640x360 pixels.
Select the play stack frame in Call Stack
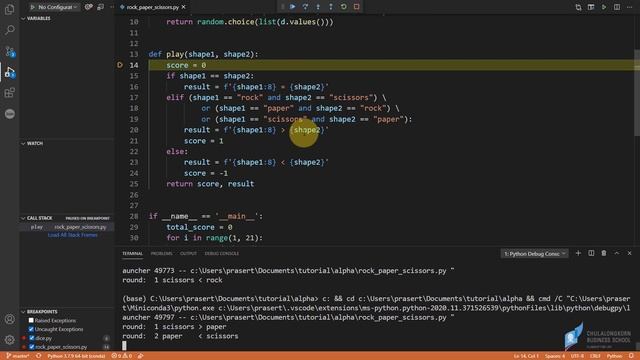click(67, 227)
